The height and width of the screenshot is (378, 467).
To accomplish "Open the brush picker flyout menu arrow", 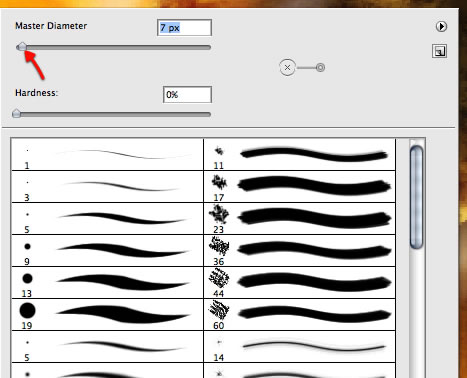I will [441, 26].
